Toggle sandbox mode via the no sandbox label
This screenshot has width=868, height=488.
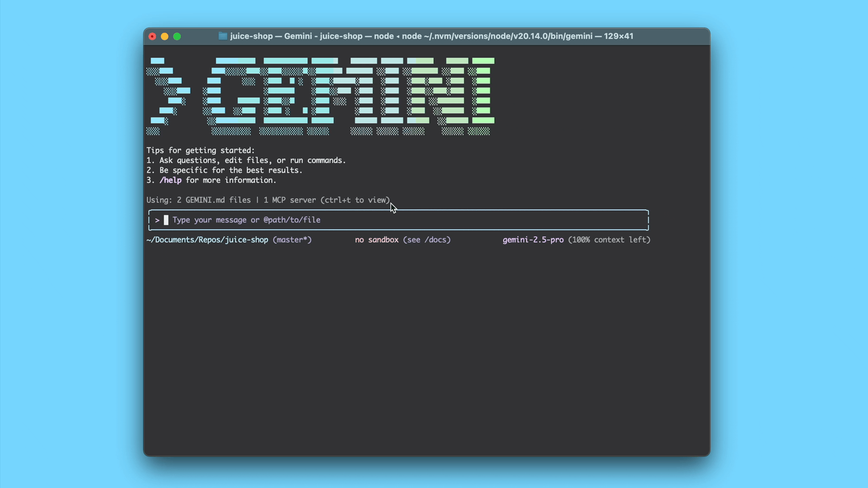coord(377,240)
